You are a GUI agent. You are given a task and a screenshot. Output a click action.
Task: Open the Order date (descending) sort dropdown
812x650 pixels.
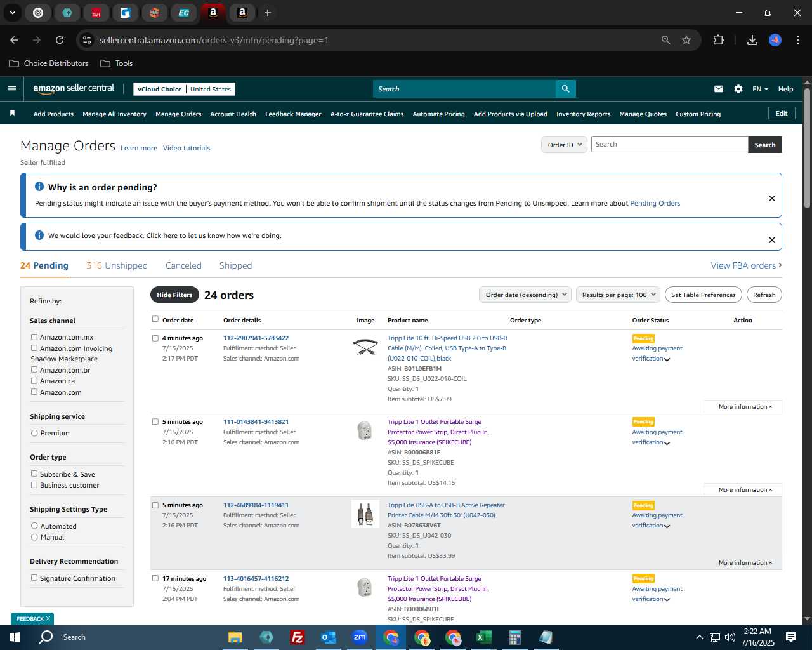pyautogui.click(x=525, y=295)
